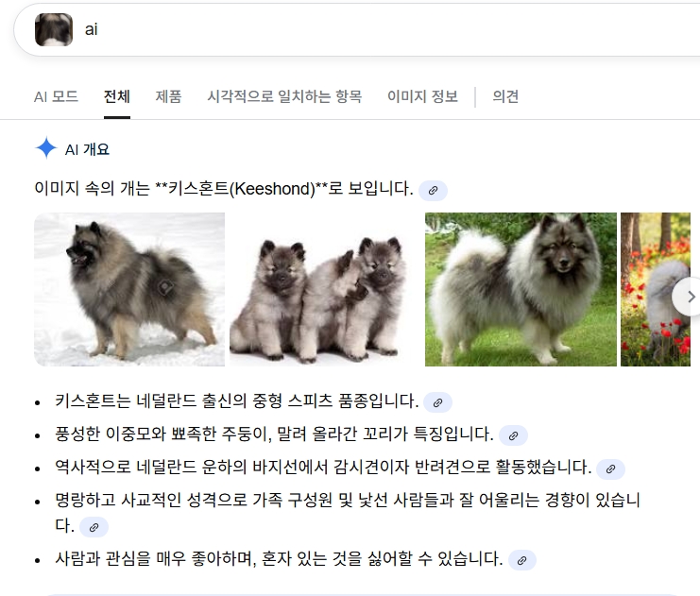The height and width of the screenshot is (596, 700).
Task: Show next images with carousel arrow
Action: [690, 297]
